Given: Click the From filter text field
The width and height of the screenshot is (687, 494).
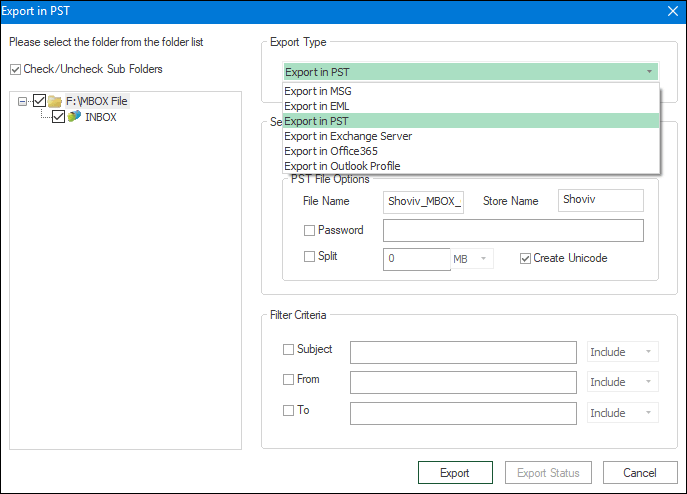Looking at the screenshot, I should (463, 382).
